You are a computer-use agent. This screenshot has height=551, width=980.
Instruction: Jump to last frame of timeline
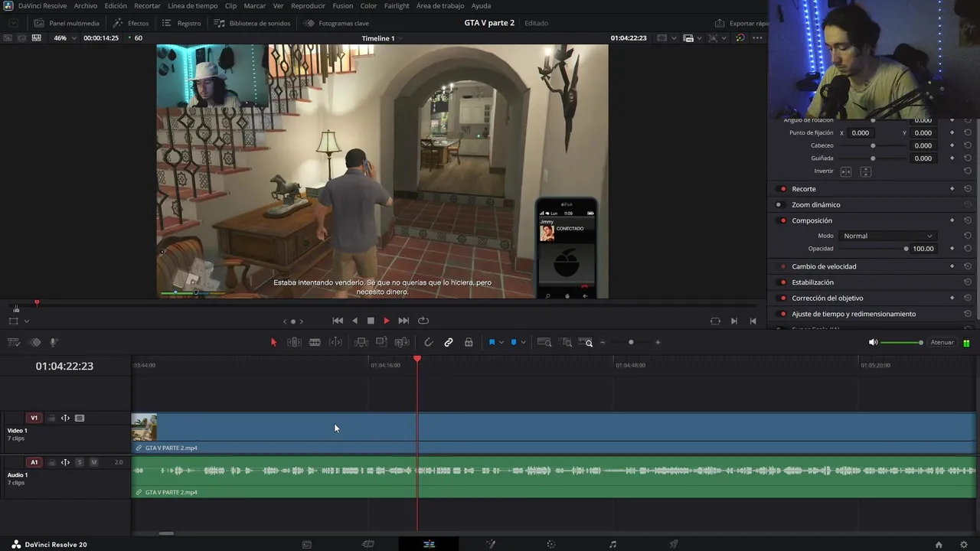[403, 321]
